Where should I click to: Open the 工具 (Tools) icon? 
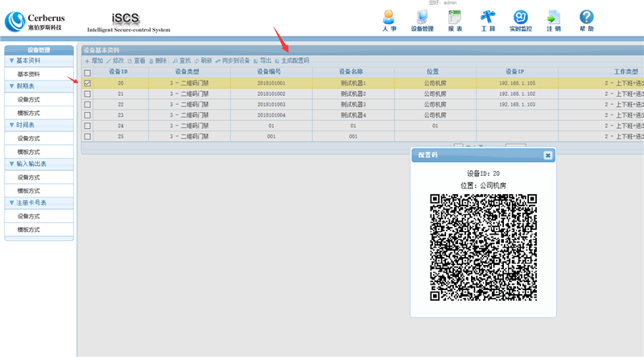point(488,19)
